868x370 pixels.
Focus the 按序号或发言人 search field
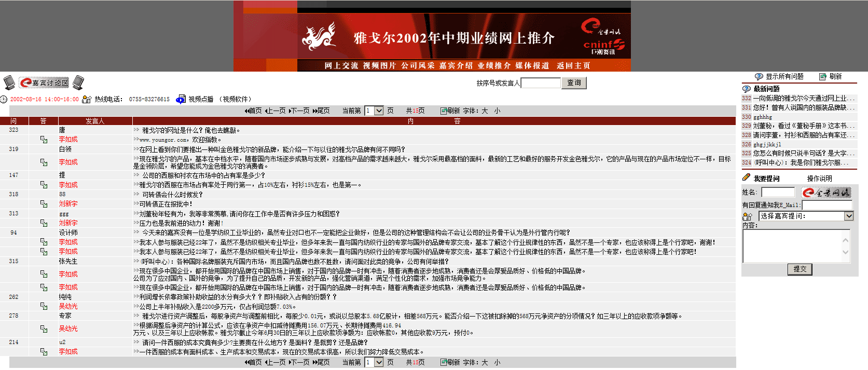point(541,83)
